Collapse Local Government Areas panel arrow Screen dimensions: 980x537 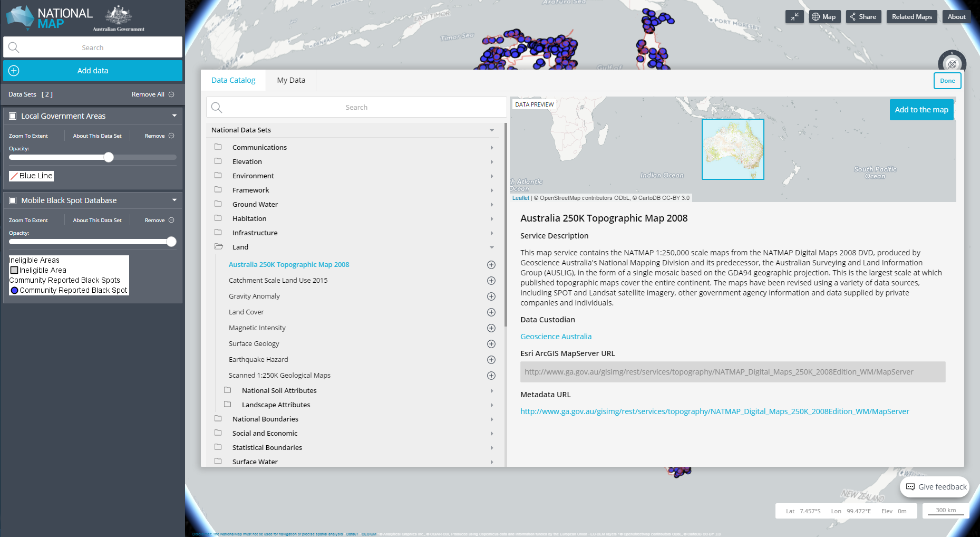174,116
